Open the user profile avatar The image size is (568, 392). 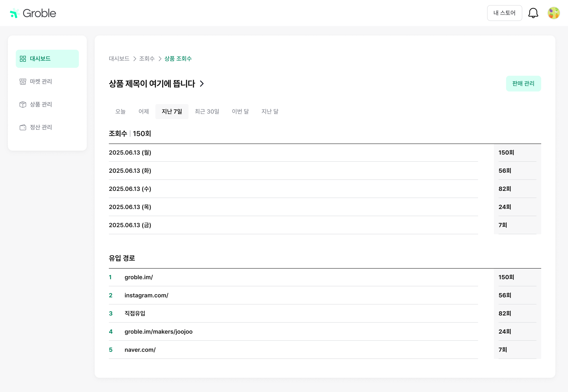(554, 13)
